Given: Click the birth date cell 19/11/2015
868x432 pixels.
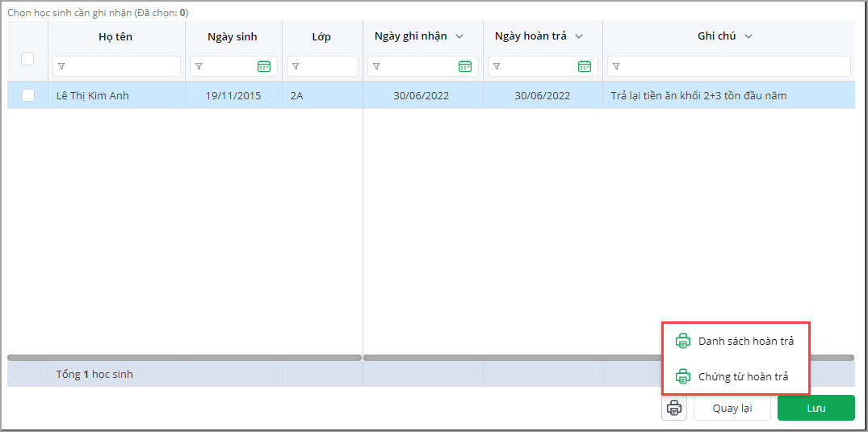Looking at the screenshot, I should coord(233,96).
